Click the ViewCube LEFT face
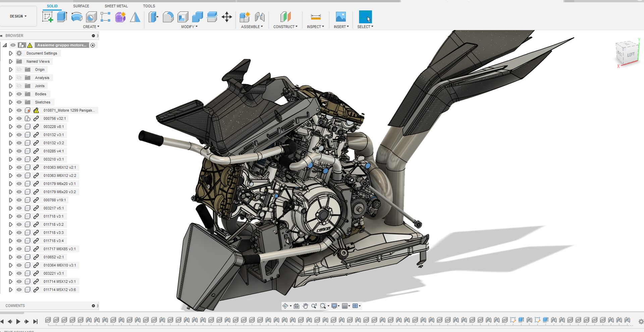 [631, 55]
